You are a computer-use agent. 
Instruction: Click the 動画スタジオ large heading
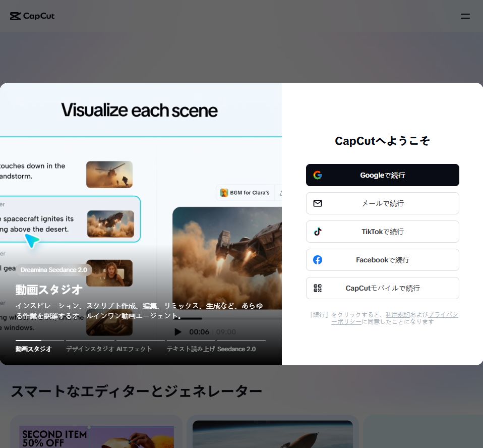coord(49,290)
